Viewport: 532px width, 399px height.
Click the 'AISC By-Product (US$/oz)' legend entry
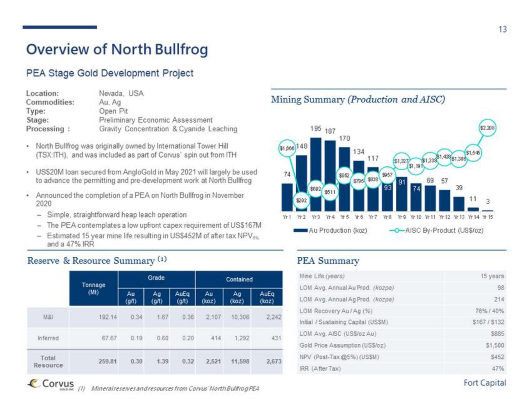click(x=437, y=230)
